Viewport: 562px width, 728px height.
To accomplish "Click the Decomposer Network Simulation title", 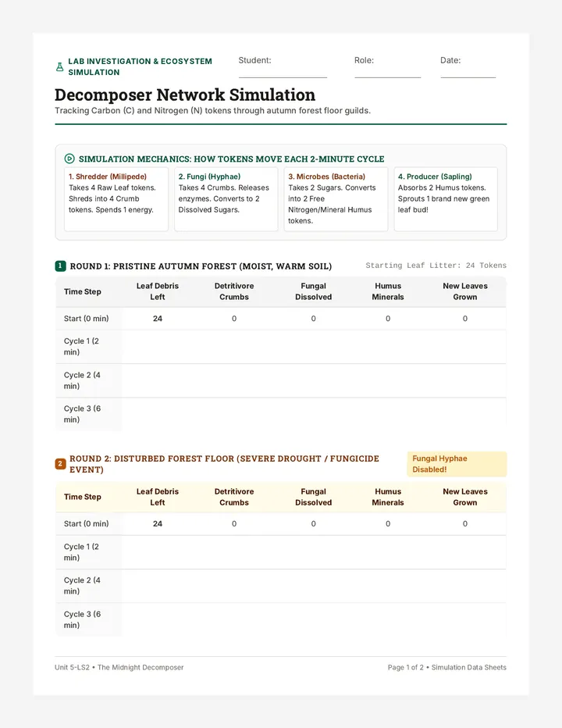I will pos(185,95).
